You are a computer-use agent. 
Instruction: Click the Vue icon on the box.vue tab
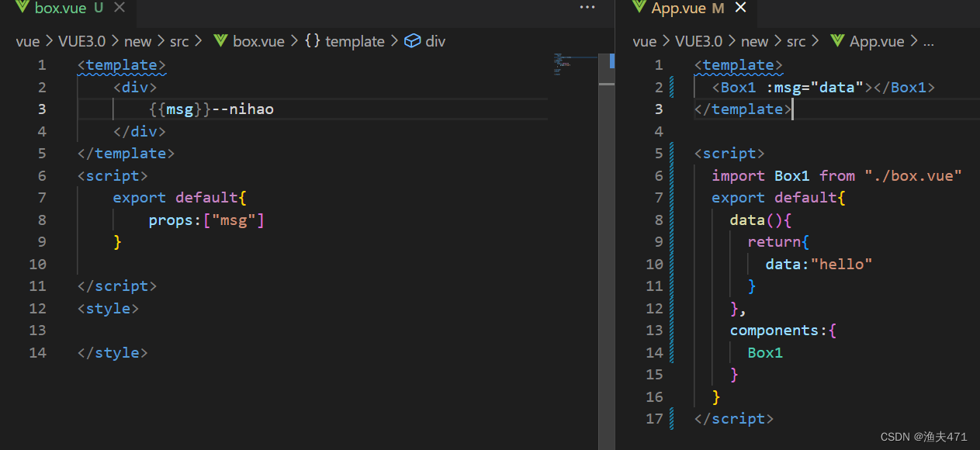[23, 9]
